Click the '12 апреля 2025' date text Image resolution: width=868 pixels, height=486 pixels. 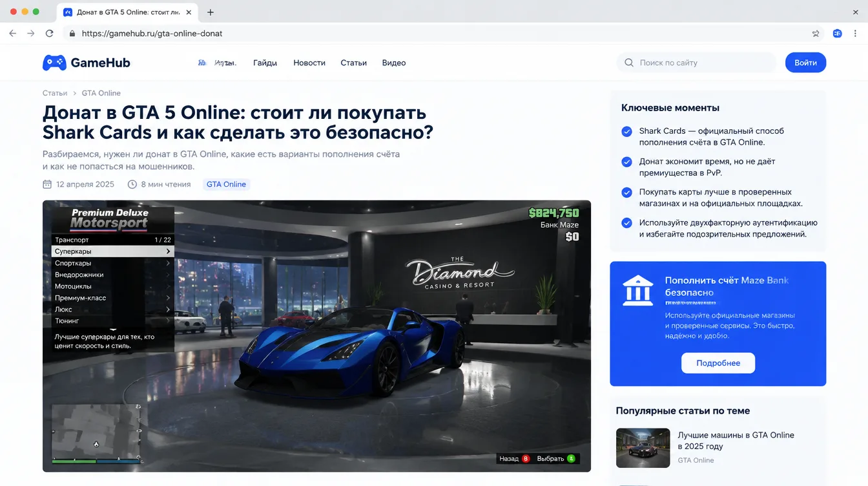coord(85,184)
